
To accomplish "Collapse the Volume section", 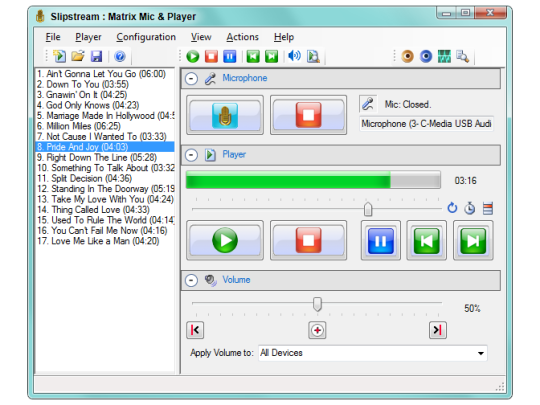I will [191, 280].
